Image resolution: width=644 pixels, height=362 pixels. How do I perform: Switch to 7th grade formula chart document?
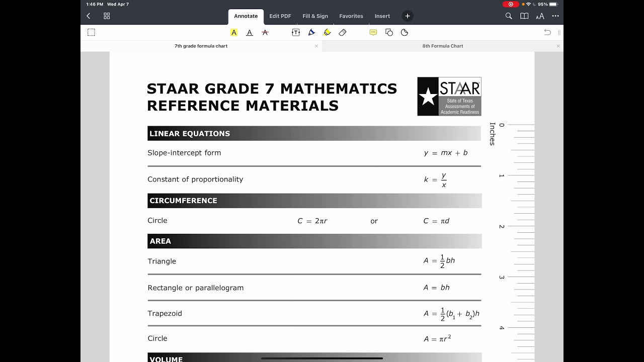coord(201,46)
